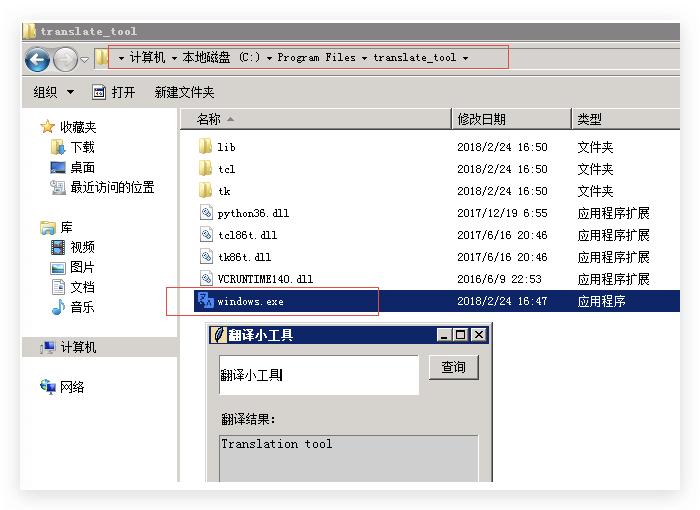Click the Explorer forward arrow button
The width and height of the screenshot is (700, 510).
(65, 59)
